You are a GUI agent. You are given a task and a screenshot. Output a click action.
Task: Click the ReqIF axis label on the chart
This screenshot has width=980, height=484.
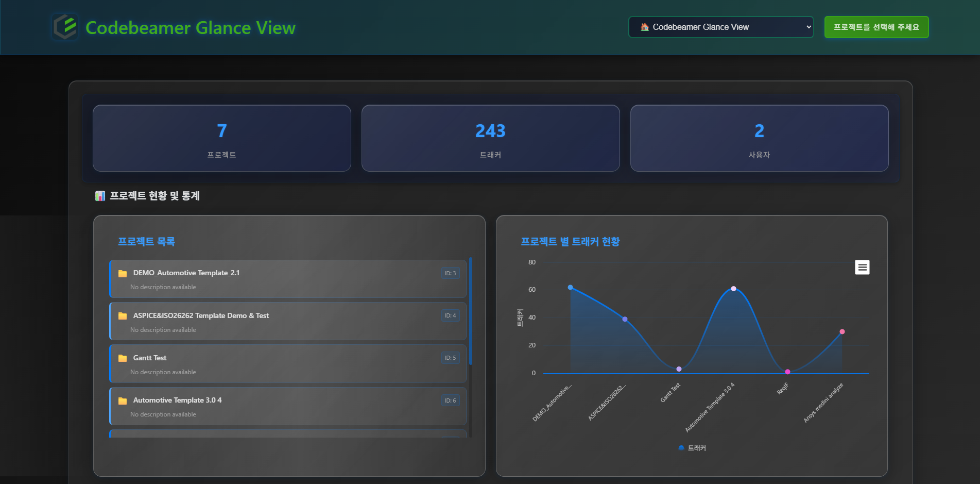coord(783,388)
